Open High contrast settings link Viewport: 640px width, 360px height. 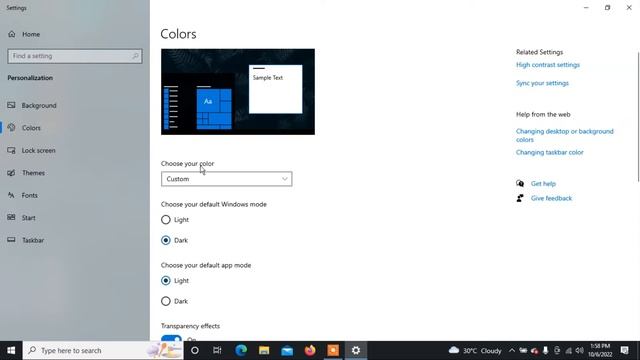tap(548, 65)
